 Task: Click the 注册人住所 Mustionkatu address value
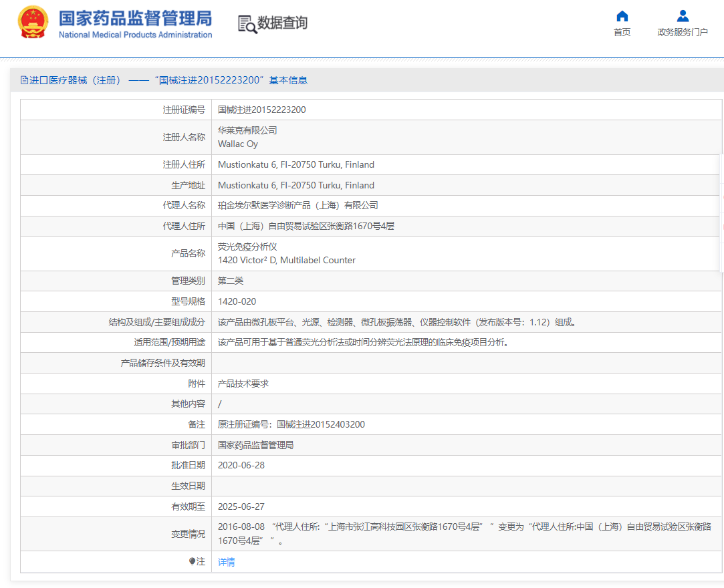click(296, 165)
